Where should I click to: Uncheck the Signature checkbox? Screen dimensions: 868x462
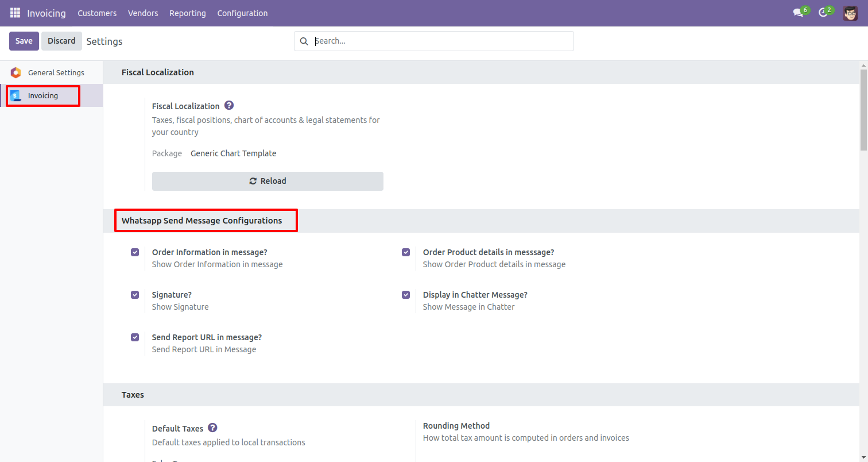click(x=135, y=294)
